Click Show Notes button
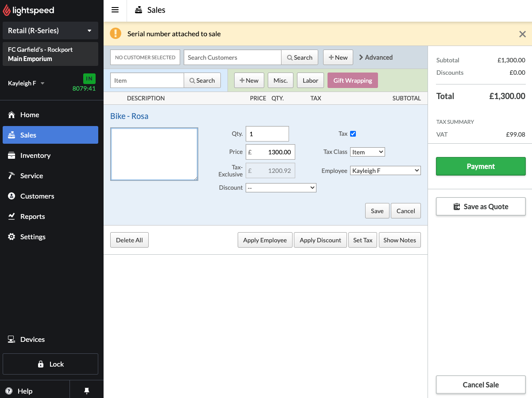532x398 pixels. point(400,240)
